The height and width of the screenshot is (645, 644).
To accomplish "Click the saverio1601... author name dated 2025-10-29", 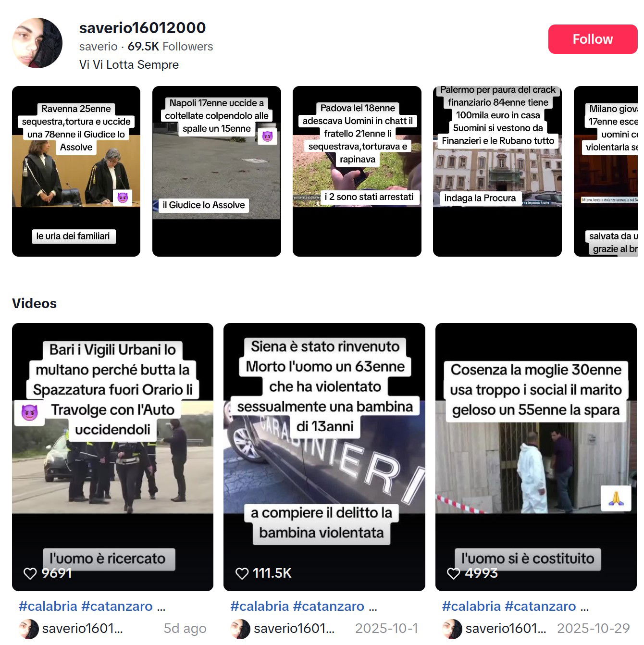I will [x=506, y=628].
